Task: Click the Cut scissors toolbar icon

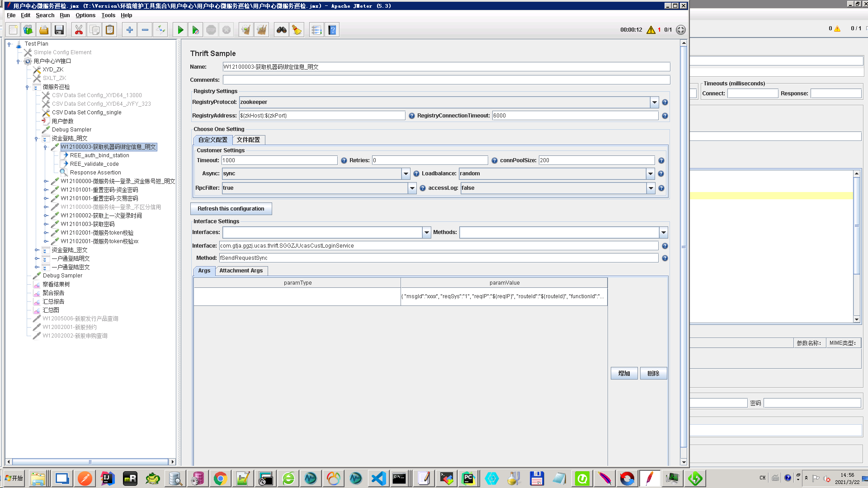Action: point(79,30)
